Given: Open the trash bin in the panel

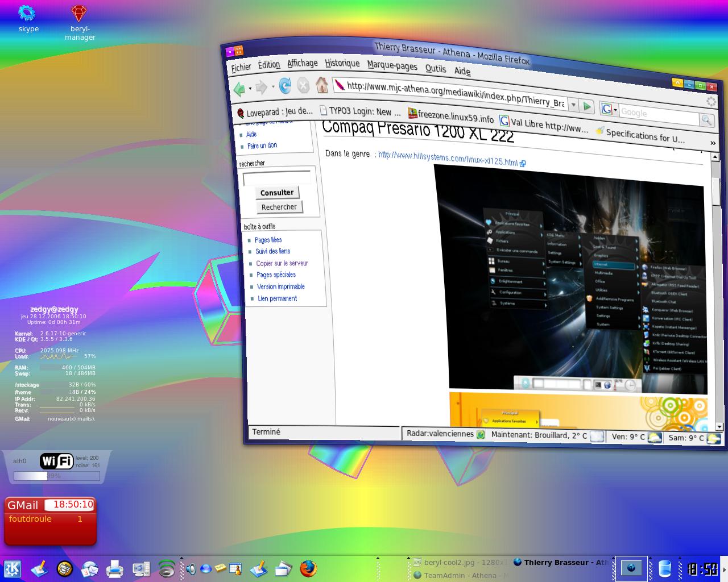Looking at the screenshot, I should (664, 568).
